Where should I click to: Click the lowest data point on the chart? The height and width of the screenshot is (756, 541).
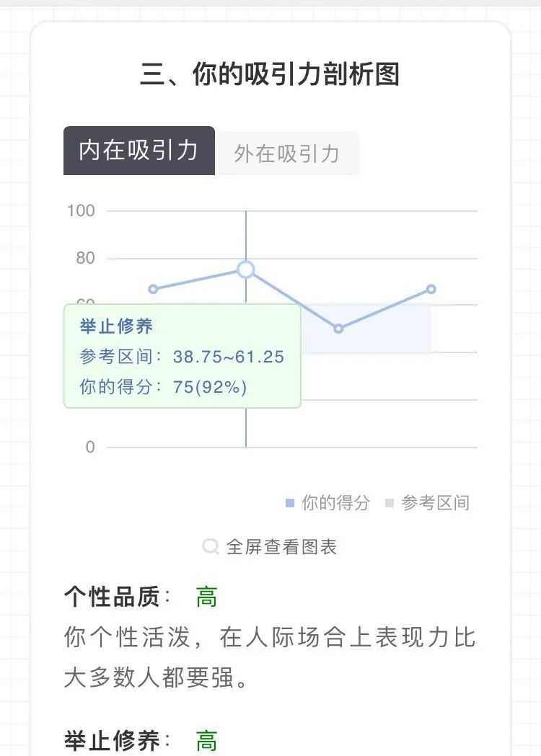click(x=338, y=329)
